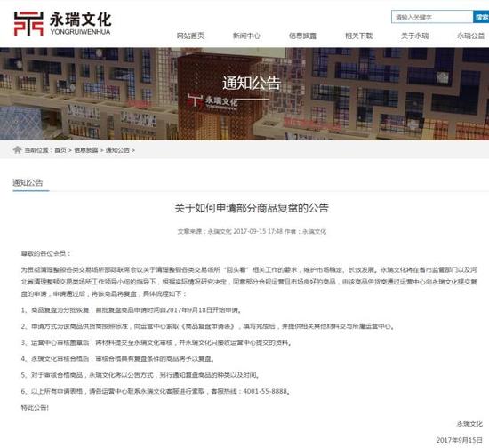Viewport: 489px width, 448px height.
Task: Follow the 首页 breadcrumb link
Action: [x=60, y=150]
